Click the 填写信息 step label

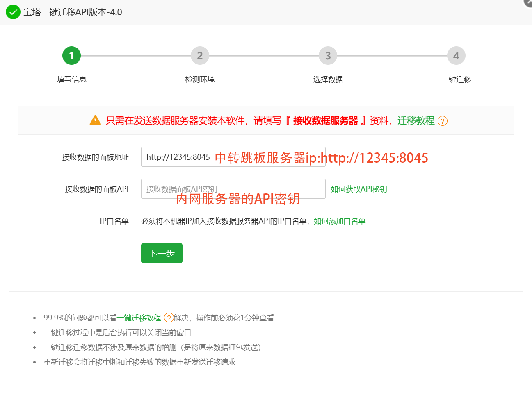tap(72, 79)
